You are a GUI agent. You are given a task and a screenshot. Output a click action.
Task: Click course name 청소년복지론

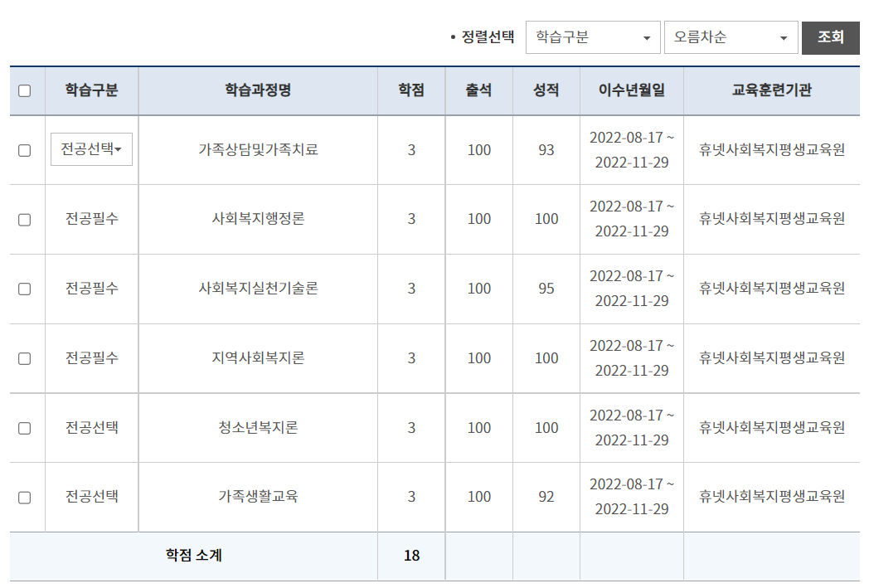coord(258,427)
